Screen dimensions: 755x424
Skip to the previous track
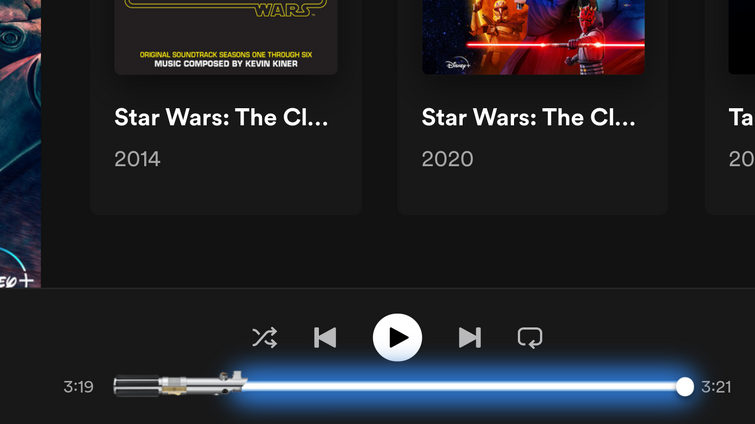pos(325,337)
